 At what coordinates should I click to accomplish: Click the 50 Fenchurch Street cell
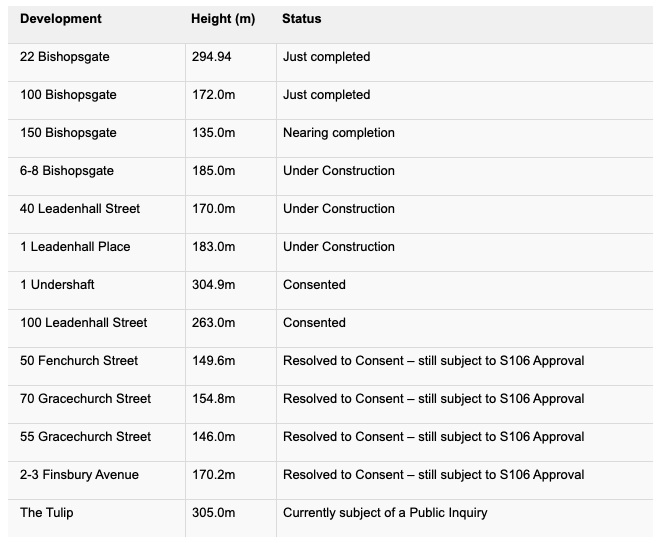pos(79,361)
